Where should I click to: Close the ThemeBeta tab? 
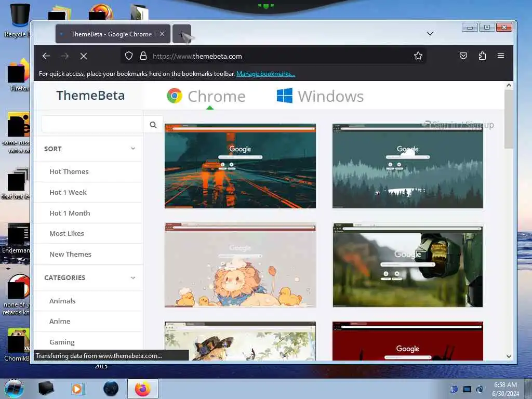162,34
